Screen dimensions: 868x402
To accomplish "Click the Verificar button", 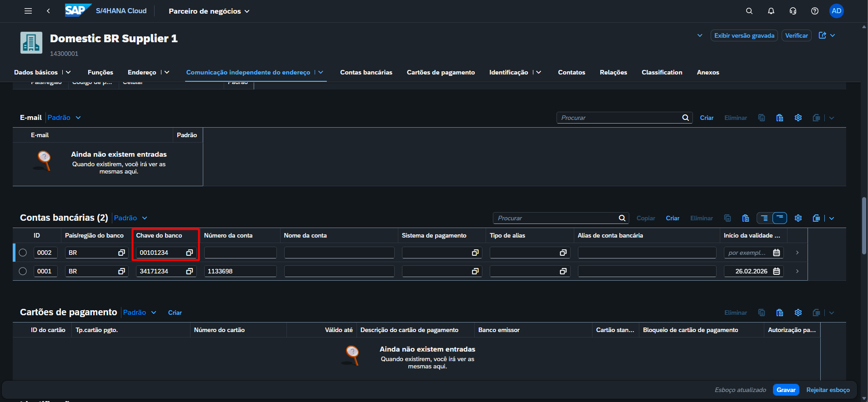I will coord(797,35).
